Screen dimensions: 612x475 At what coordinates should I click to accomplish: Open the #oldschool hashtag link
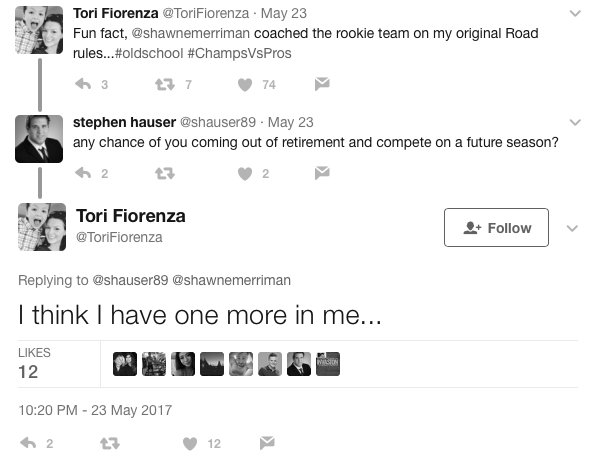click(x=149, y=53)
